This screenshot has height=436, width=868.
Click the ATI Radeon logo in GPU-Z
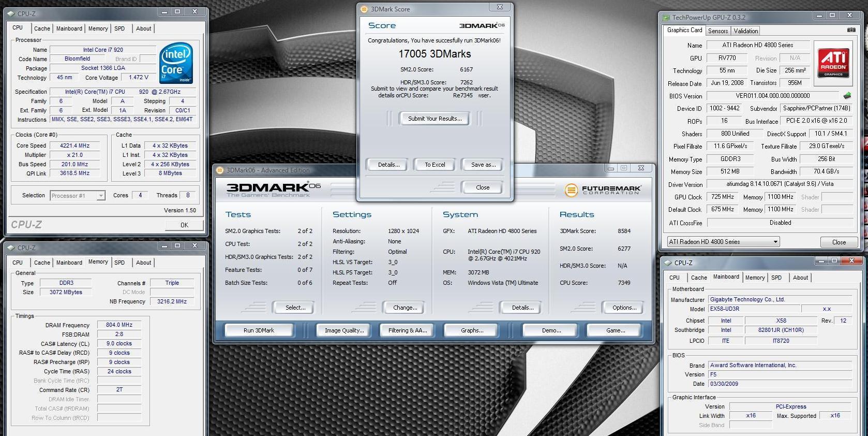833,62
